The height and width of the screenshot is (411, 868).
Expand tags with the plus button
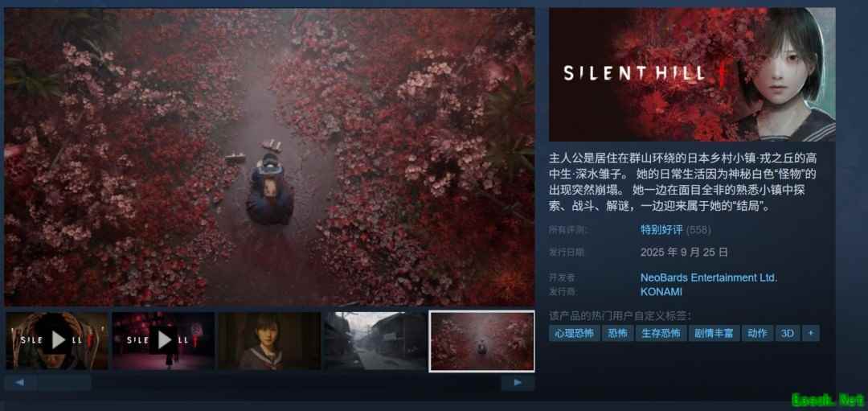[811, 333]
